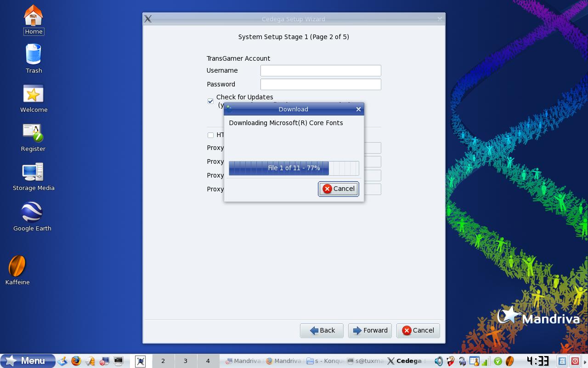Click the Kaffeine coffee bean tray icon
This screenshot has height=368, width=588.
[509, 361]
